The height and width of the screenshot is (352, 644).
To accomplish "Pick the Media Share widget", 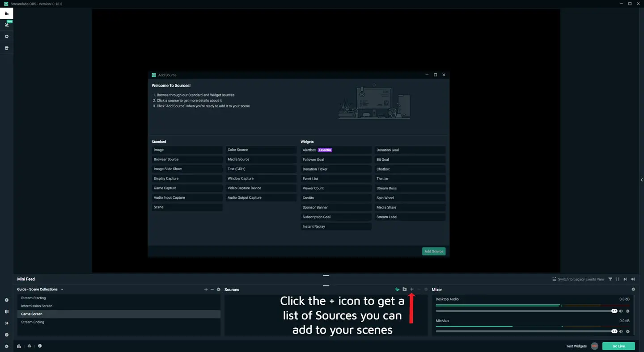I will coord(410,207).
